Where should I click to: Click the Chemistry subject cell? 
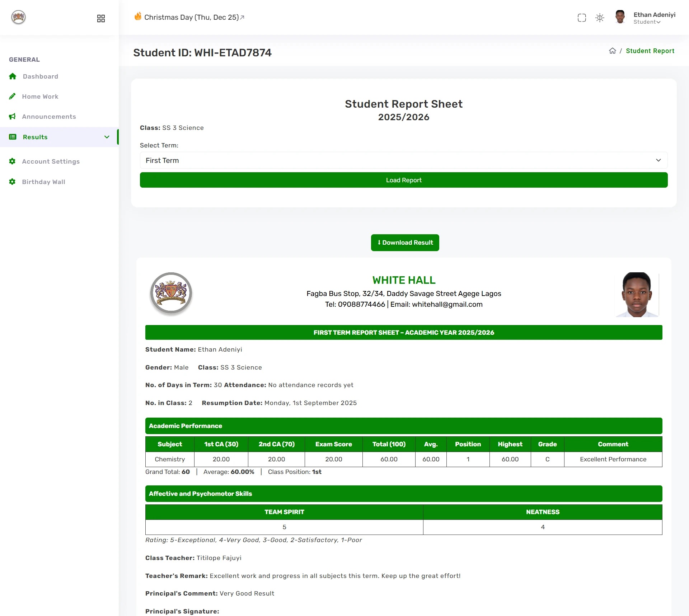click(x=170, y=459)
